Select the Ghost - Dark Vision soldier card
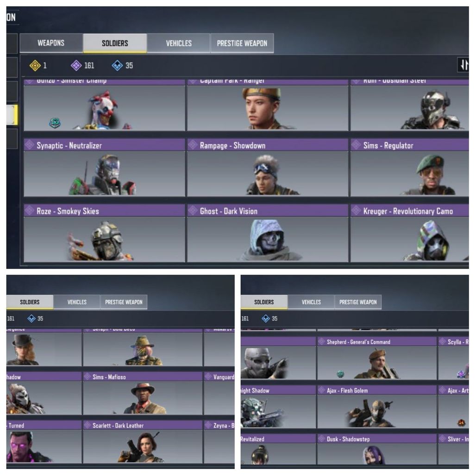The image size is (476, 476). (x=268, y=233)
